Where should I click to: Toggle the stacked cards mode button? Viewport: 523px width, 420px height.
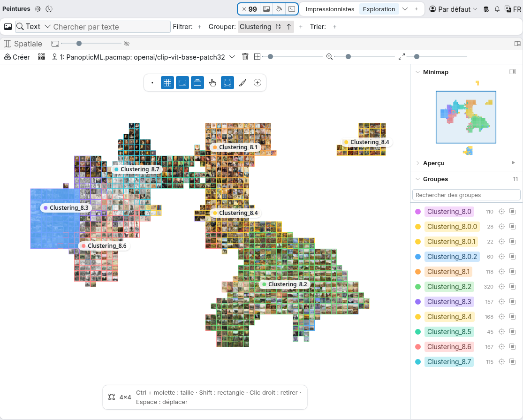pos(197,83)
